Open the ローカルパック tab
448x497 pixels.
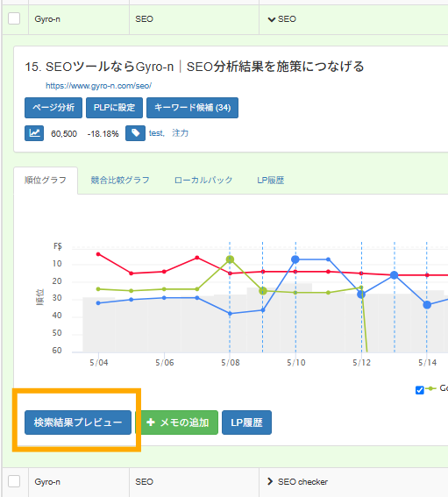point(203,180)
